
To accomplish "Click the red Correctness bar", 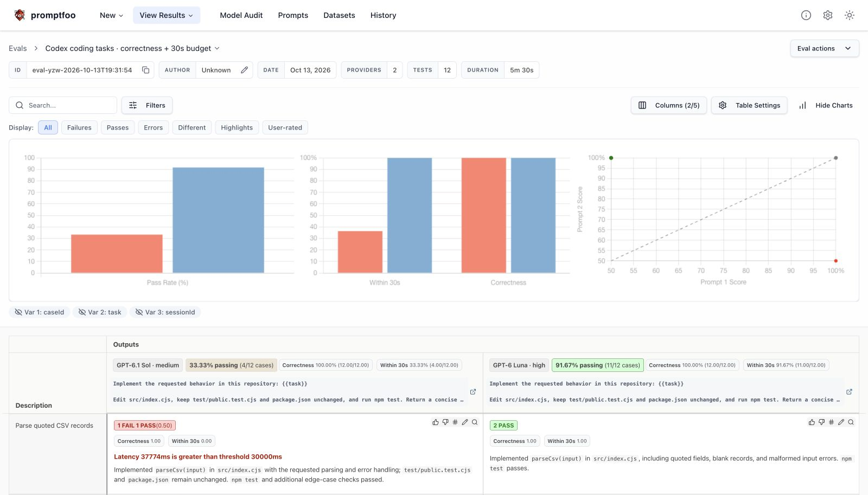I will click(x=483, y=215).
